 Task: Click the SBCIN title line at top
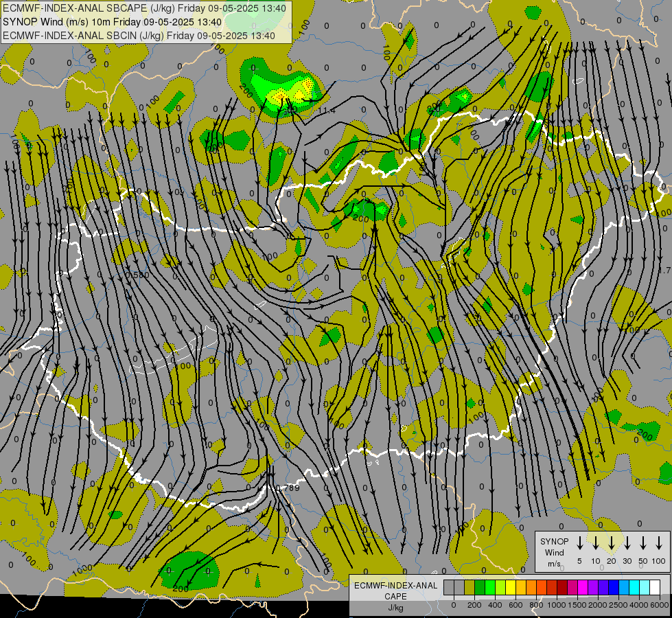pos(139,36)
